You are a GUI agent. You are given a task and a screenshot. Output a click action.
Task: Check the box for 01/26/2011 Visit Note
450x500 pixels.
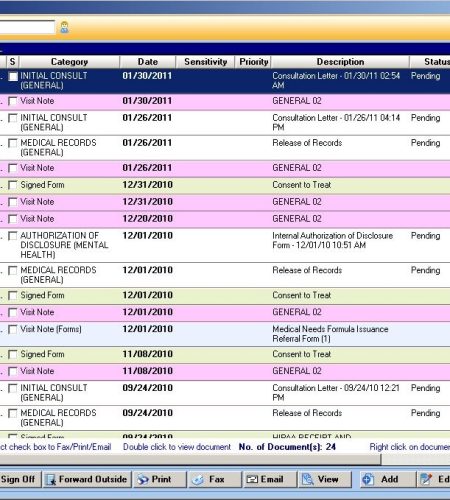13,168
